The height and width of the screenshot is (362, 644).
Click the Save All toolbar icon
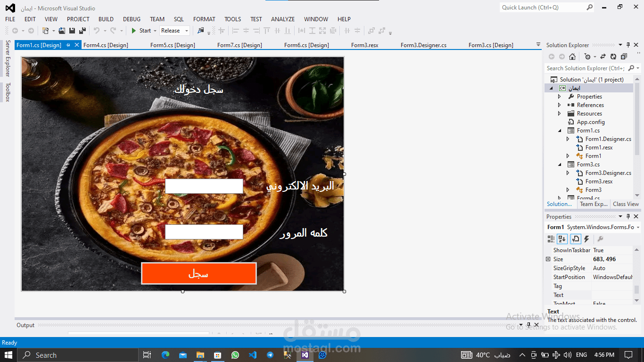pyautogui.click(x=83, y=31)
